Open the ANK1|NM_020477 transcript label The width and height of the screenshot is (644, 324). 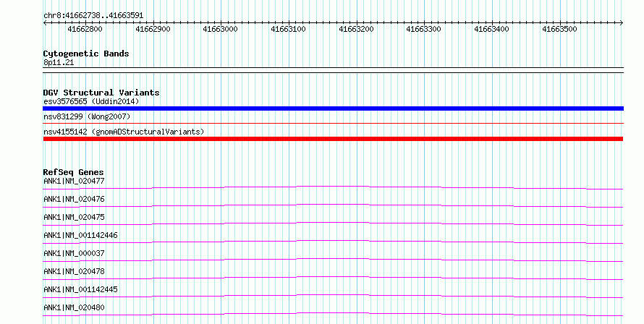[74, 181]
